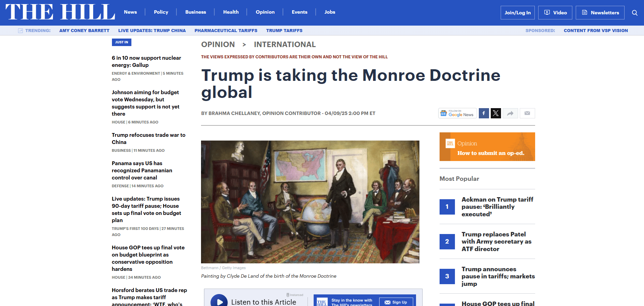Click Join/Log In button
The image size is (644, 306).
[x=517, y=13]
